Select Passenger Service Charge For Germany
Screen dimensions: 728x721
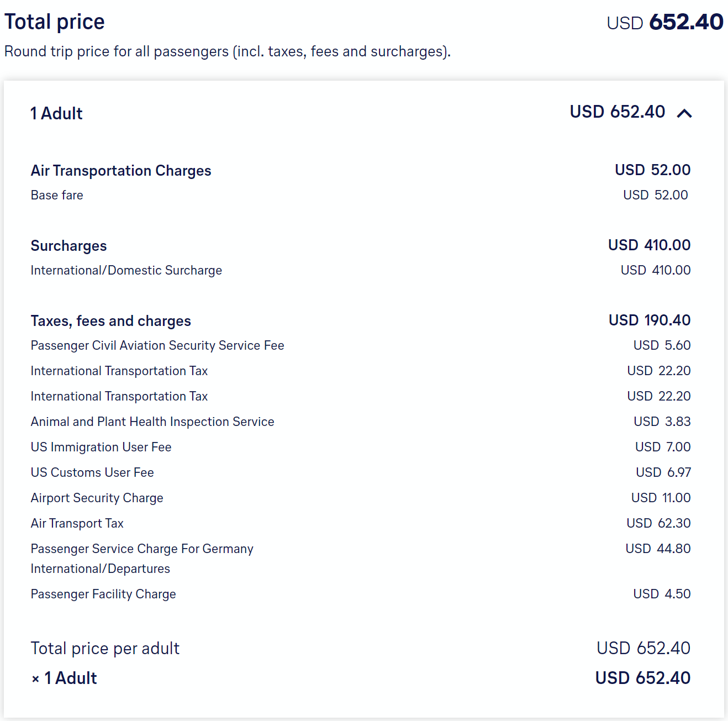pyautogui.click(x=142, y=549)
